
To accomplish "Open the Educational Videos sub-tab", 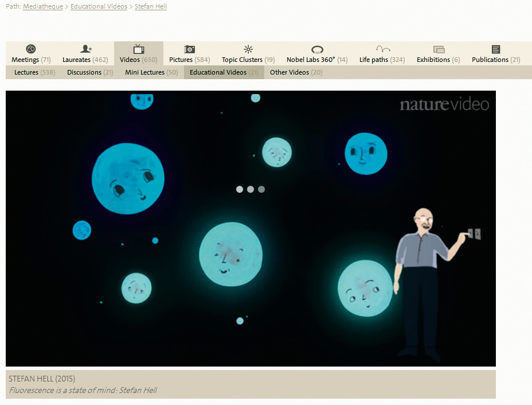I will tap(224, 72).
